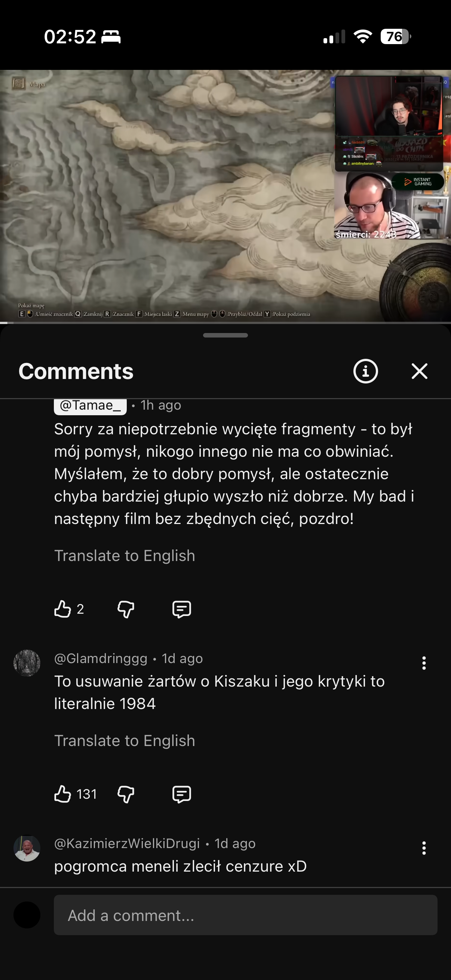Screen dimensions: 451x980
Task: Tap the Add a comment field
Action: pyautogui.click(x=245, y=915)
